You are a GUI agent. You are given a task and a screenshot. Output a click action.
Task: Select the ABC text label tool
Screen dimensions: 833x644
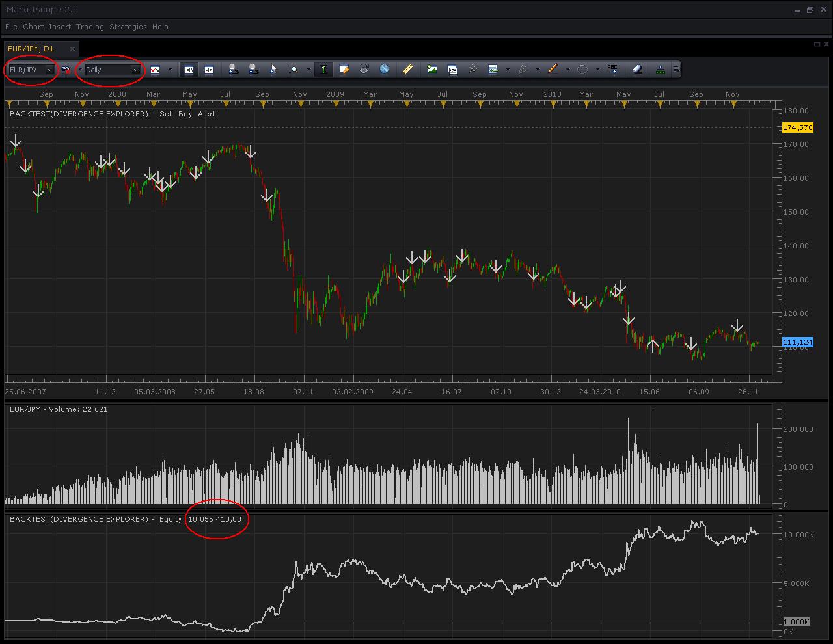click(x=612, y=70)
